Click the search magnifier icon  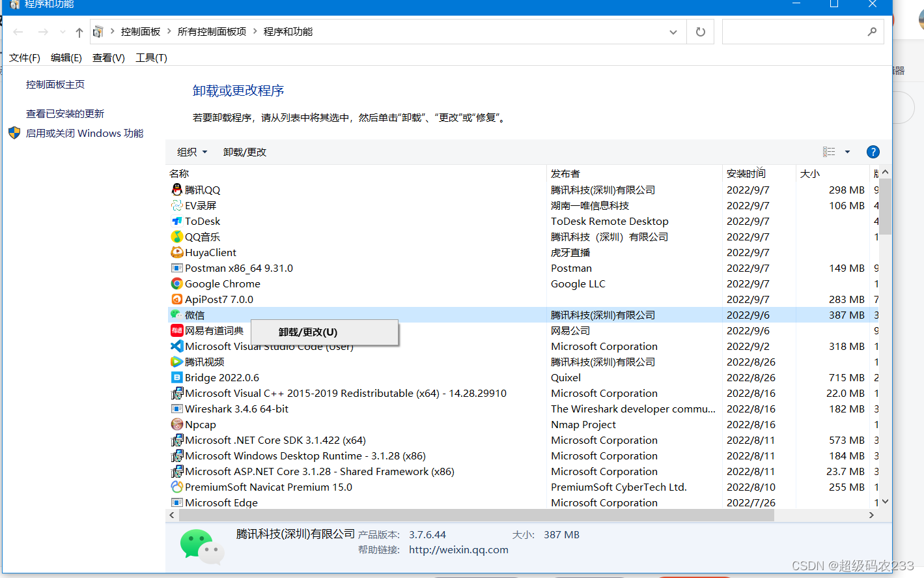point(872,31)
